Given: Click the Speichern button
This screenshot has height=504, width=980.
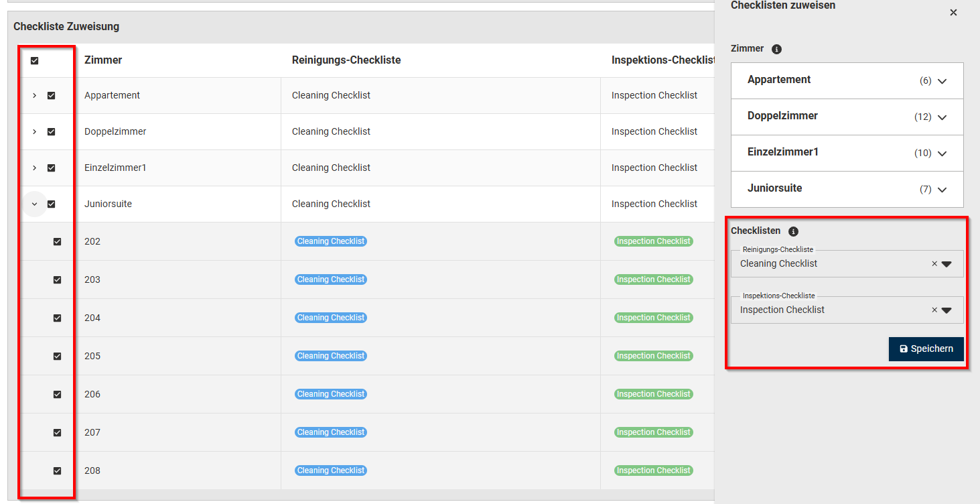Looking at the screenshot, I should [926, 349].
